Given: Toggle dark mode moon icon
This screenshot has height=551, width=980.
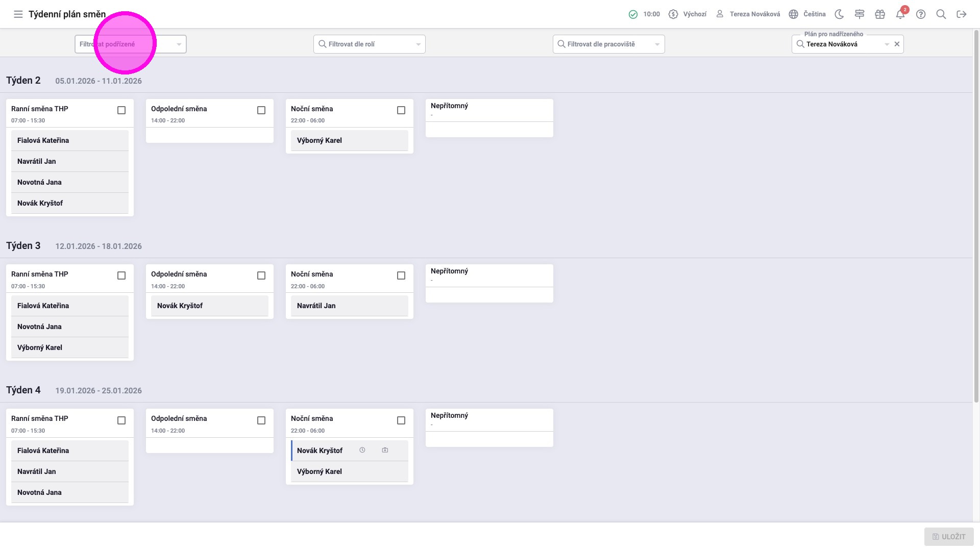Looking at the screenshot, I should [839, 14].
